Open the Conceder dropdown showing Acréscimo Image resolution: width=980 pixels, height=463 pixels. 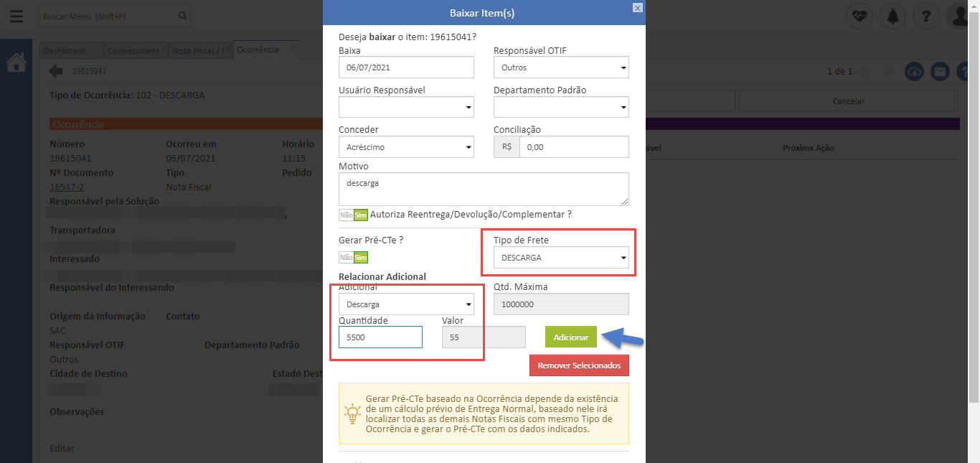[406, 147]
